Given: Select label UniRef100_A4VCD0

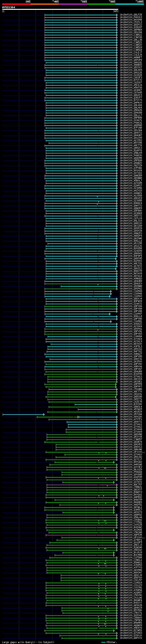Looking at the screenshot, I should [131, 417].
